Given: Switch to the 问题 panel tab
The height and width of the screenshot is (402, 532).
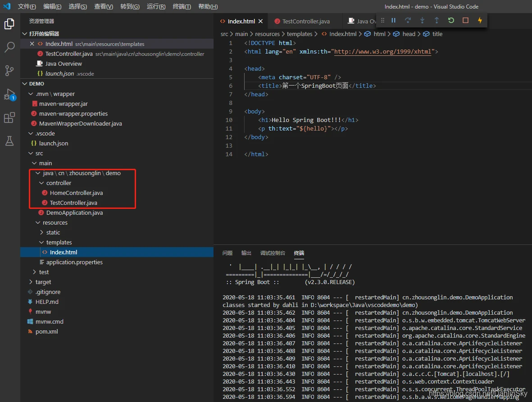Looking at the screenshot, I should coord(227,253).
